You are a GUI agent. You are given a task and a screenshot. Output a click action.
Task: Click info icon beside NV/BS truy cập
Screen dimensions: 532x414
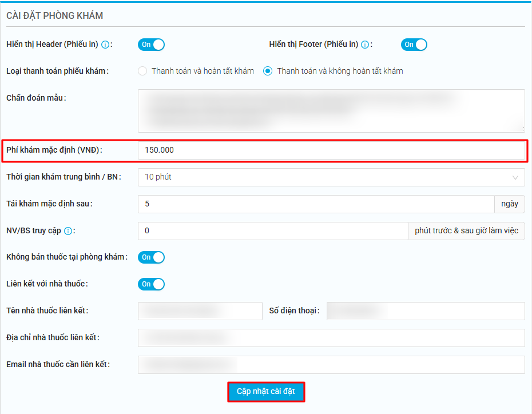[68, 231]
